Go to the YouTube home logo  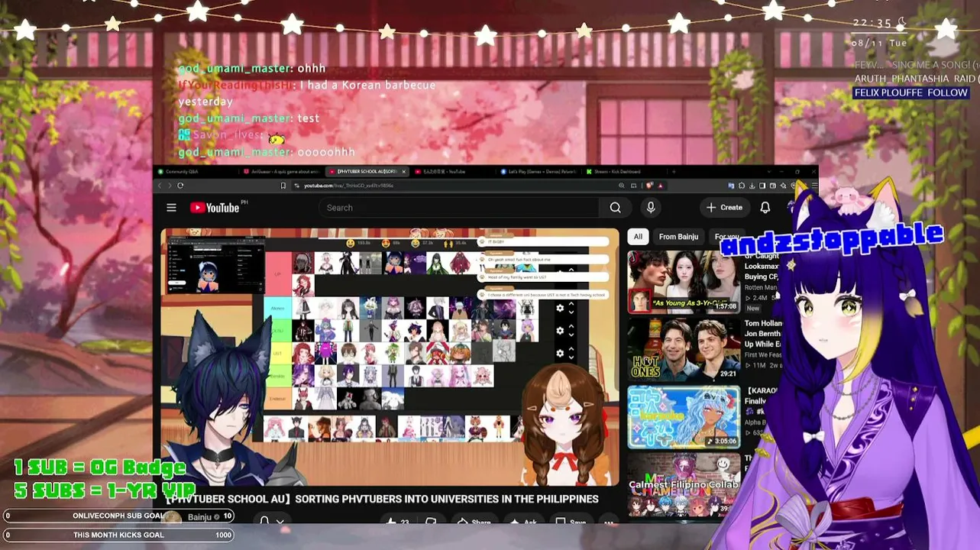[215, 208]
